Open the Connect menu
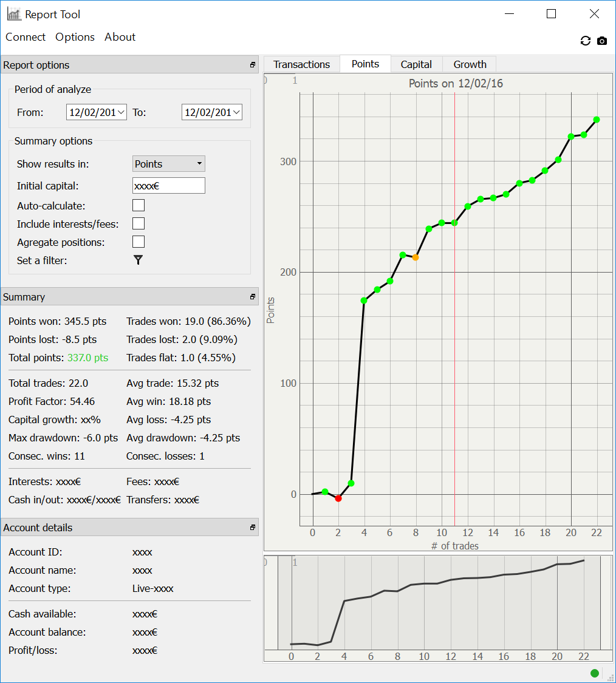The image size is (616, 683). pyautogui.click(x=26, y=37)
